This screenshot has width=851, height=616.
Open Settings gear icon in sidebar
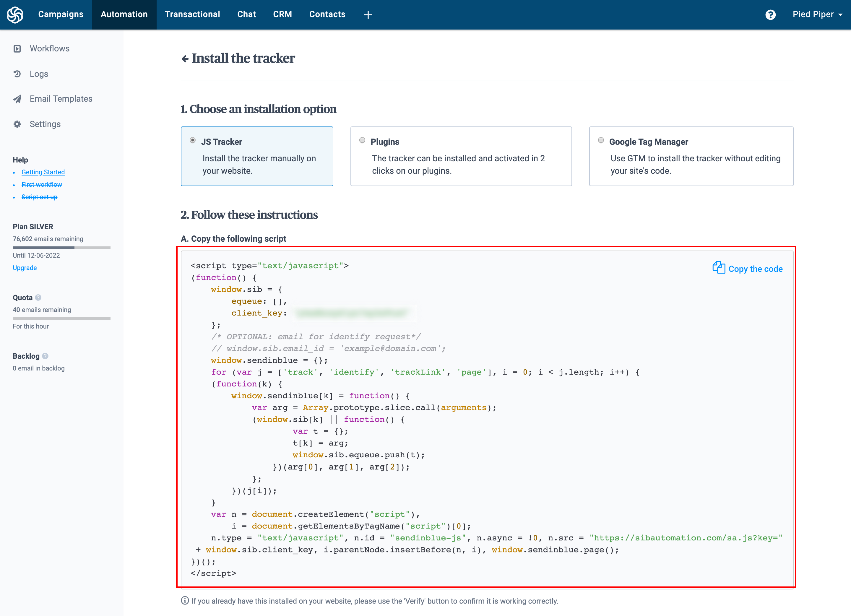17,124
